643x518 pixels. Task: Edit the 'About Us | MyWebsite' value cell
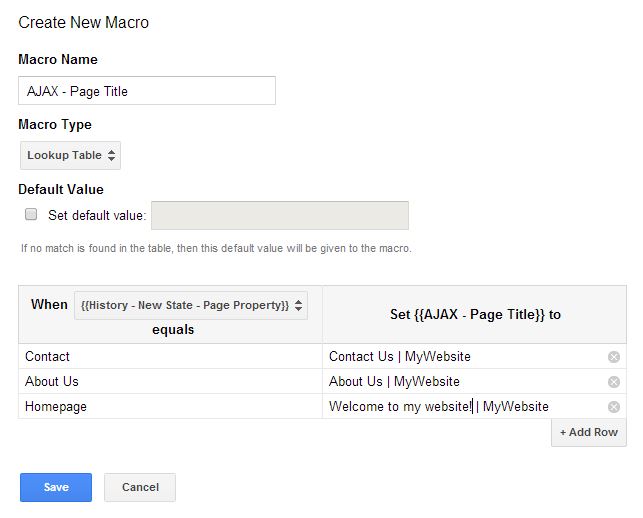click(463, 381)
